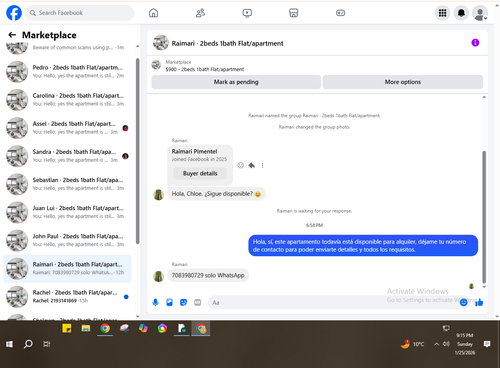The image size is (500, 368).
Task: Click the taskbar clock showing 9:15 PM
Action: (465, 344)
